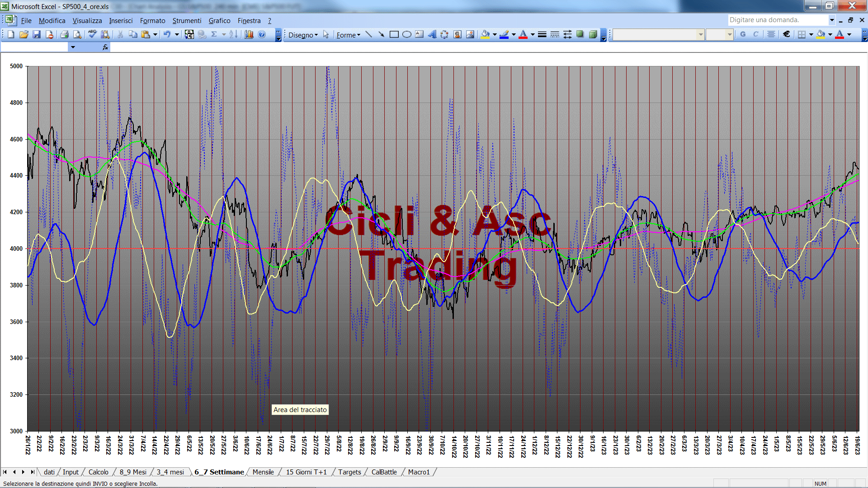
Task: Pick the drawing line color brush
Action: (505, 34)
